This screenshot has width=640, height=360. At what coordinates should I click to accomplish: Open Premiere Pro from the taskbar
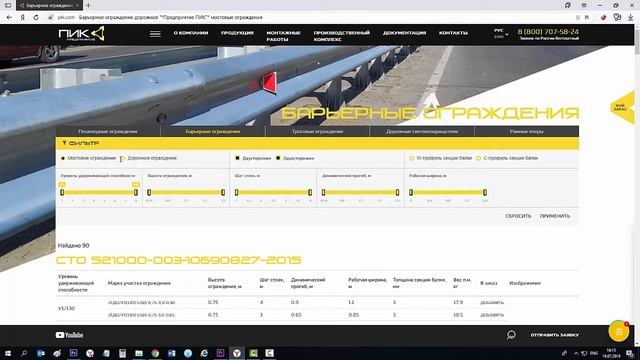[220, 353]
